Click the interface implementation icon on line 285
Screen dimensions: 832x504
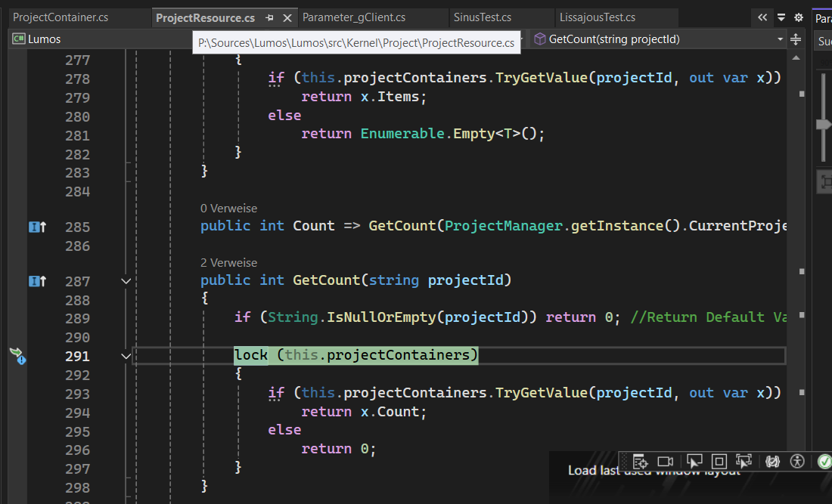pyautogui.click(x=37, y=227)
